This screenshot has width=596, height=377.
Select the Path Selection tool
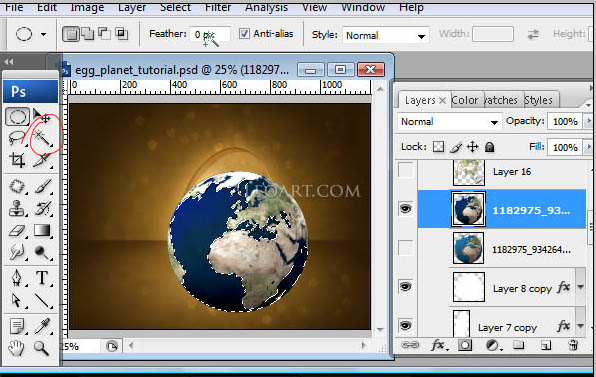(17, 300)
